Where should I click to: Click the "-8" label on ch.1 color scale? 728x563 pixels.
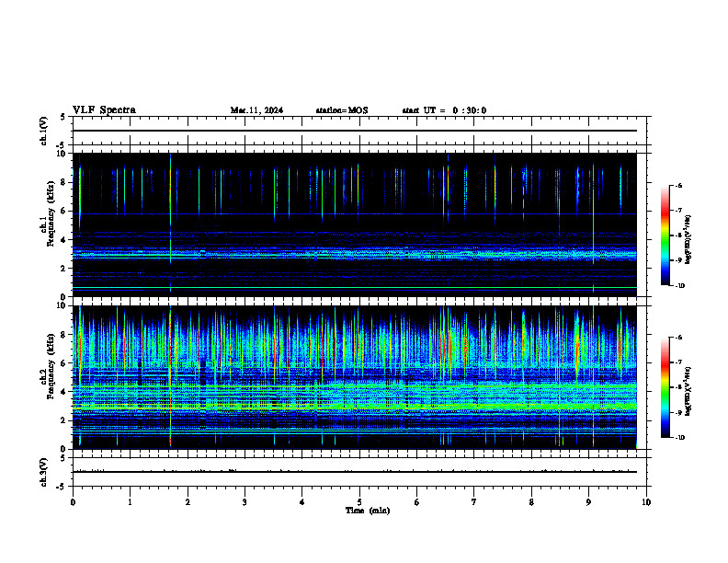(x=678, y=236)
